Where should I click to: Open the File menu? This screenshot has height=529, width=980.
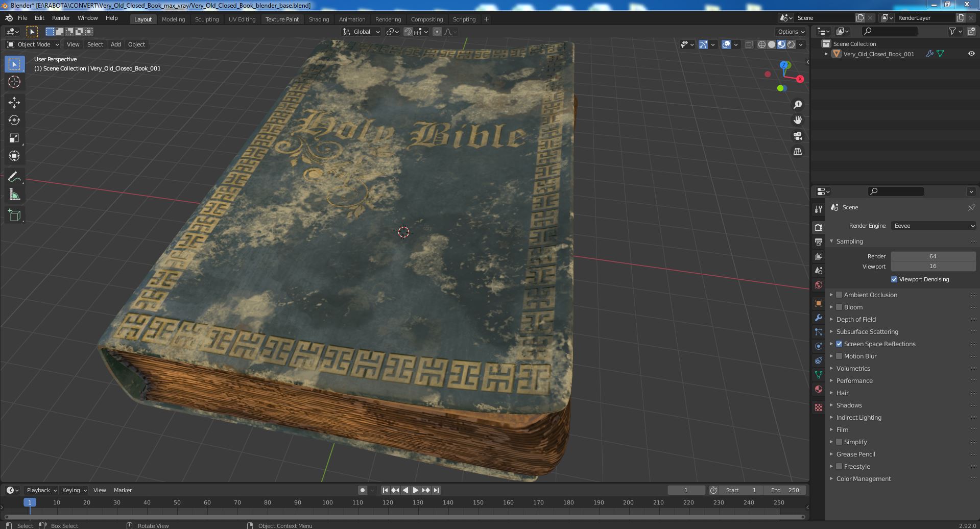pos(22,18)
